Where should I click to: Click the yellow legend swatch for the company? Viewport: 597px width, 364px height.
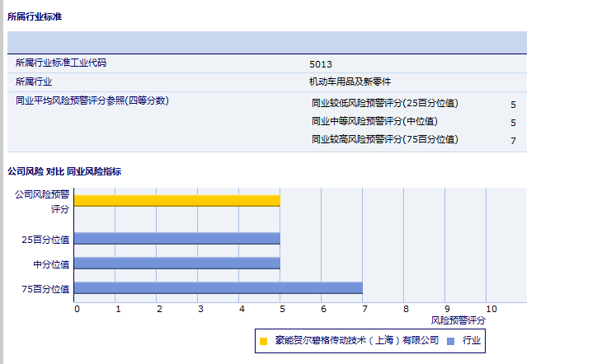coord(264,340)
